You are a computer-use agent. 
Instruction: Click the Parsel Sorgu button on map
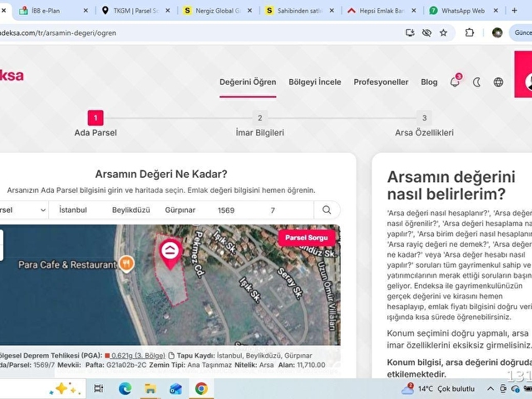[x=307, y=238]
